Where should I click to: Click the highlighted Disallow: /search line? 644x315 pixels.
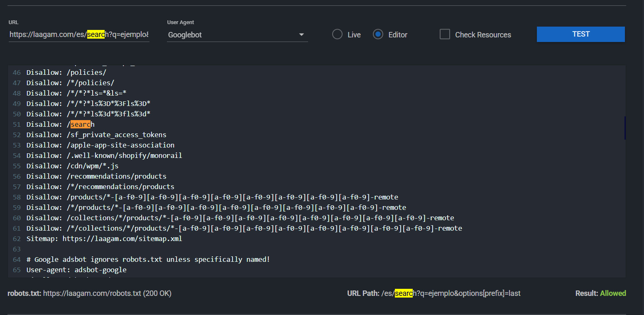point(61,124)
